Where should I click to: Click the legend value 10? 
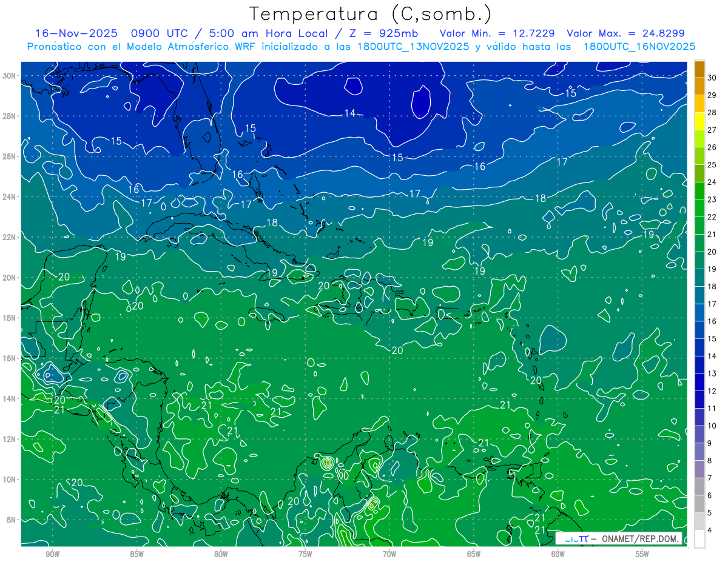point(712,426)
